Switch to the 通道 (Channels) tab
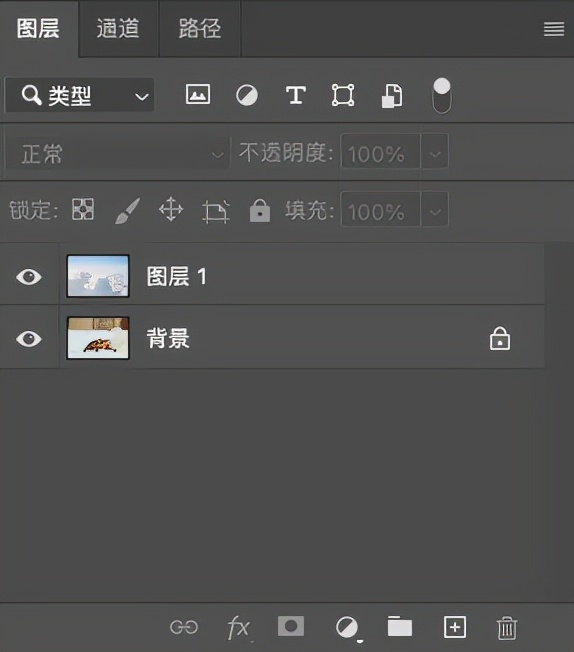 (118, 29)
